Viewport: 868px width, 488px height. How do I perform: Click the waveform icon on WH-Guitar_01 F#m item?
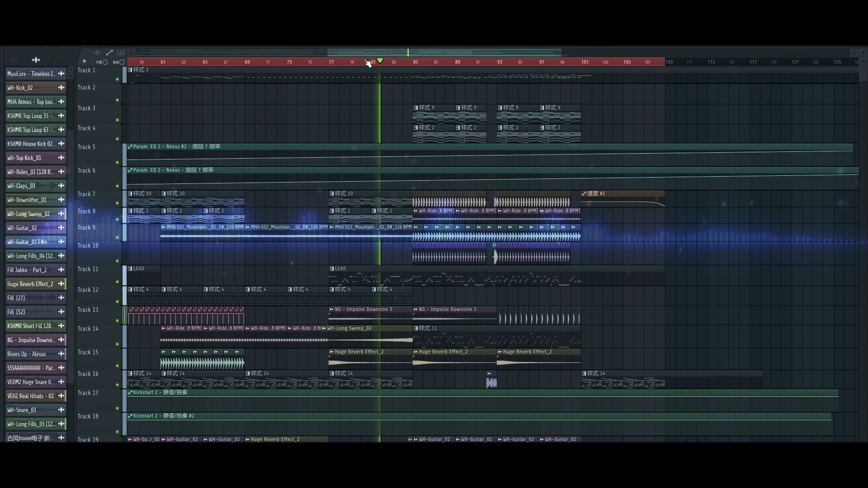(61, 242)
